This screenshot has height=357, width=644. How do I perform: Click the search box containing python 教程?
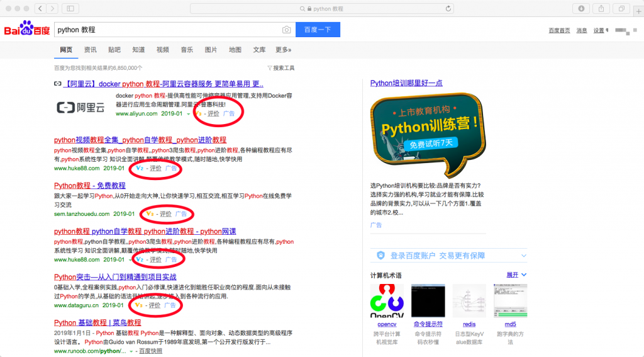(x=167, y=30)
